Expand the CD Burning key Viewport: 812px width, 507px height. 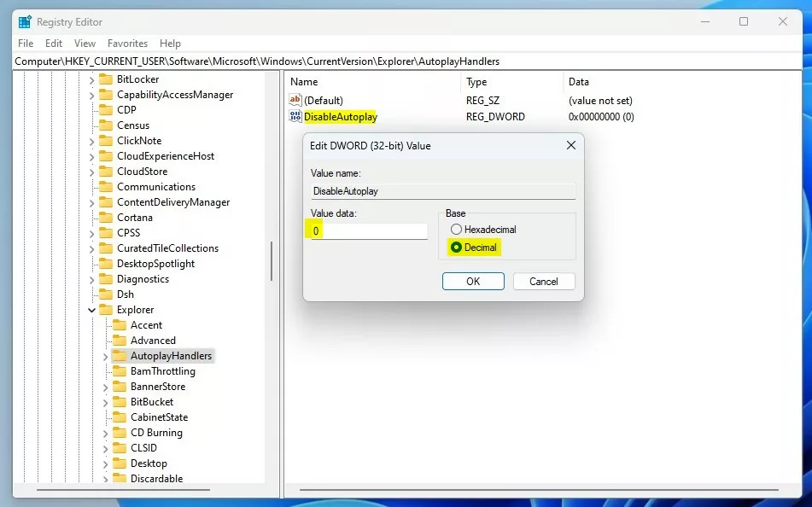(106, 433)
